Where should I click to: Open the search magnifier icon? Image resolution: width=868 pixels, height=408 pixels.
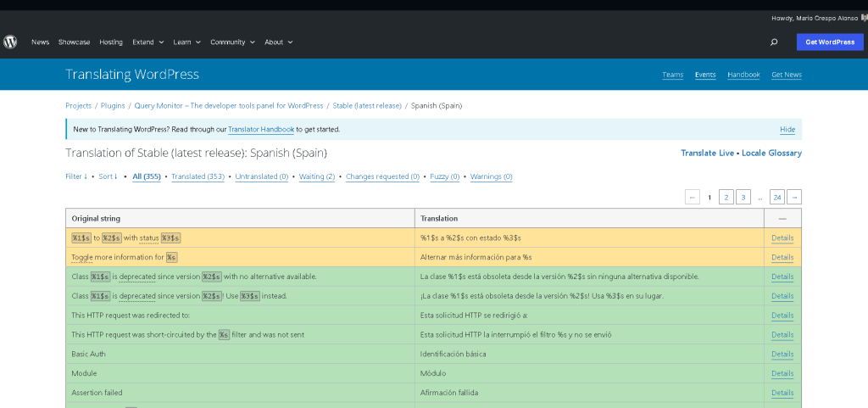(x=774, y=42)
